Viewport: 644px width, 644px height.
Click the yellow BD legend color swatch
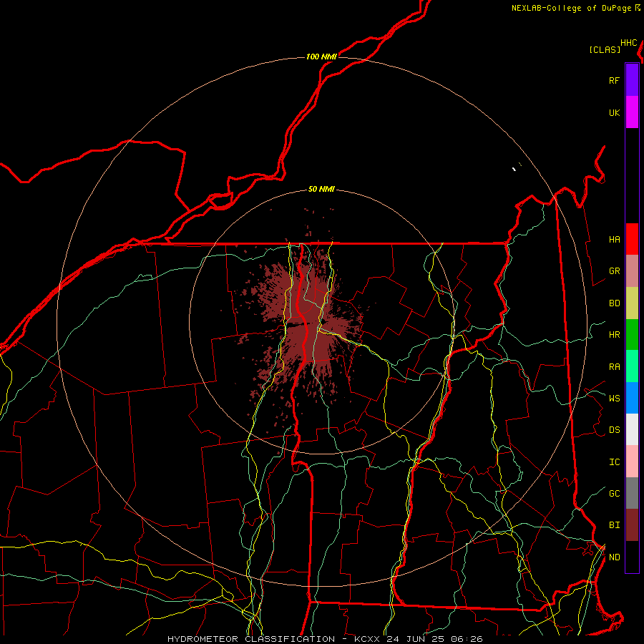pos(632,303)
